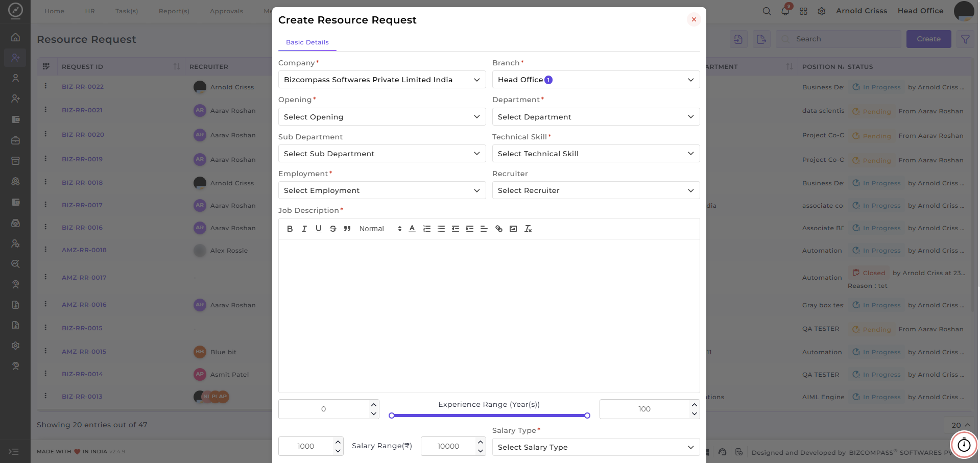980x463 pixels.
Task: Expand the Select Department dropdown
Action: tap(596, 117)
